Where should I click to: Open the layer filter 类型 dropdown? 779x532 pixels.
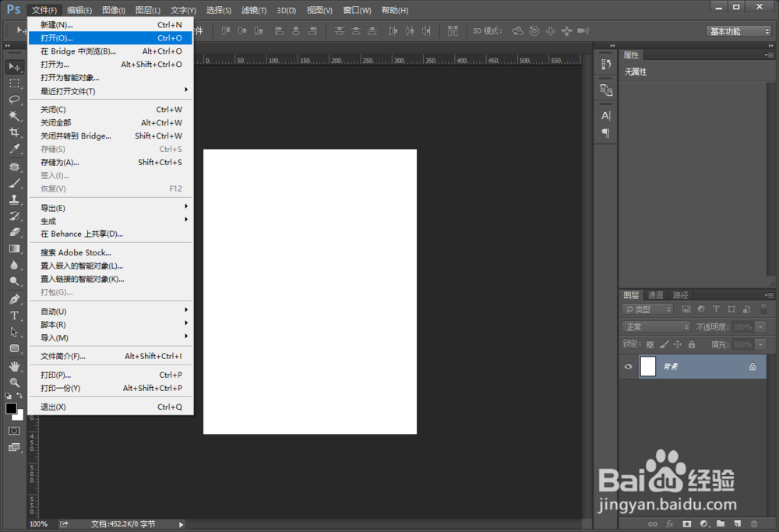(647, 309)
